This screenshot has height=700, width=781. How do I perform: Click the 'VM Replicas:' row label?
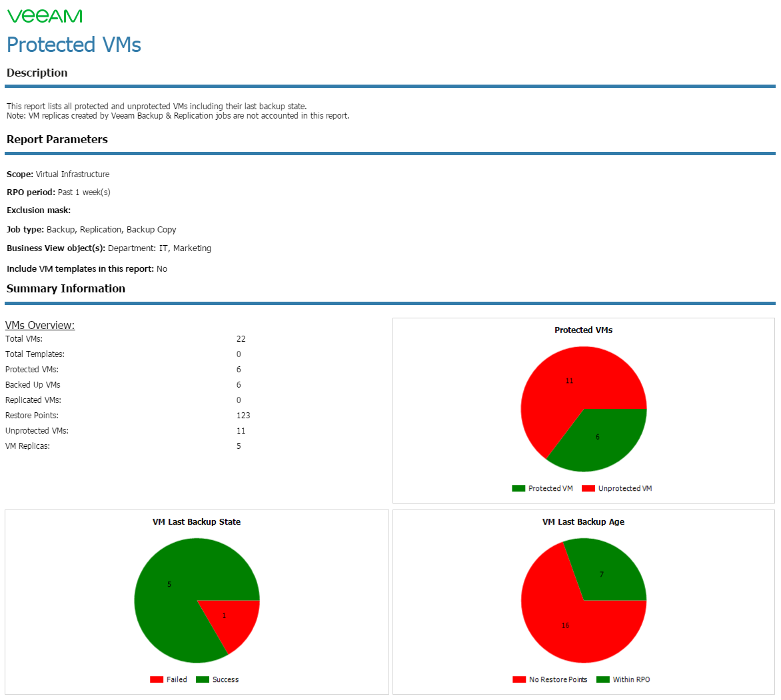click(27, 446)
